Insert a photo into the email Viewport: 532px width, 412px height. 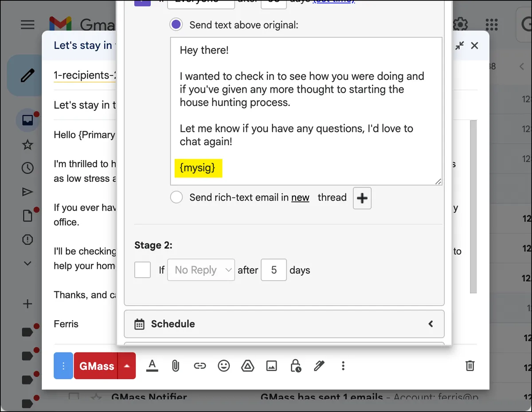[271, 366]
